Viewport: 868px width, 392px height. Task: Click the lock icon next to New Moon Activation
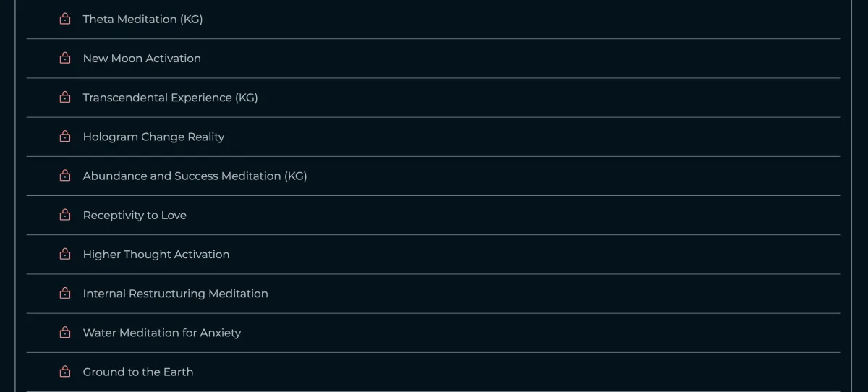[x=65, y=59]
